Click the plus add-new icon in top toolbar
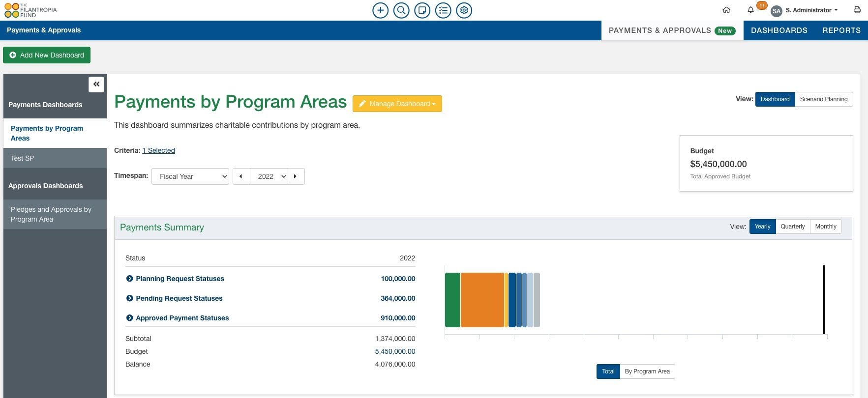 380,10
